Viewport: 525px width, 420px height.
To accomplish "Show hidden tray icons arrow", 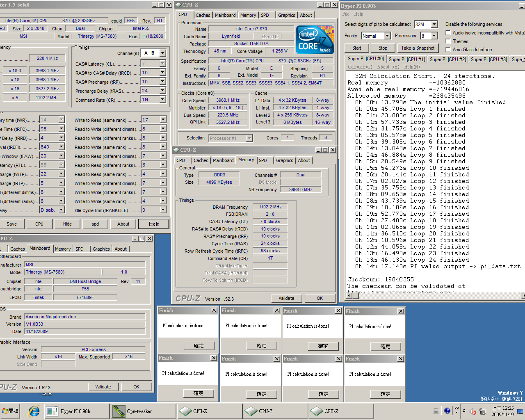I will [x=464, y=411].
